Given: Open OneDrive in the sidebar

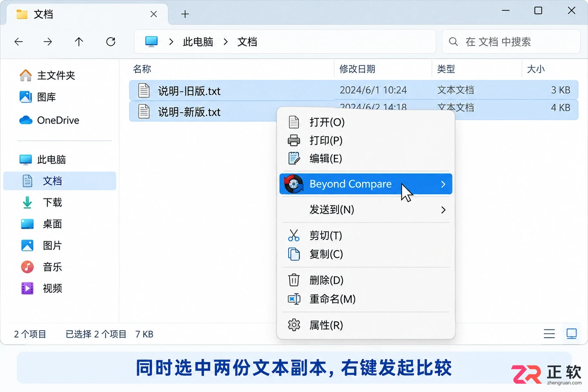Looking at the screenshot, I should point(49,120).
